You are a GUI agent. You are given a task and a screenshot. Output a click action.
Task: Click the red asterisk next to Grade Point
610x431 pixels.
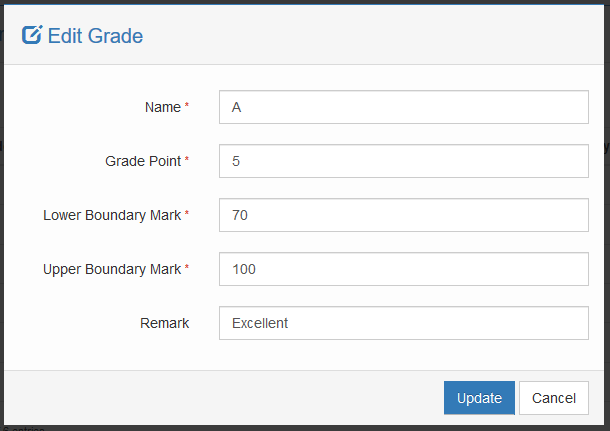click(x=187, y=160)
